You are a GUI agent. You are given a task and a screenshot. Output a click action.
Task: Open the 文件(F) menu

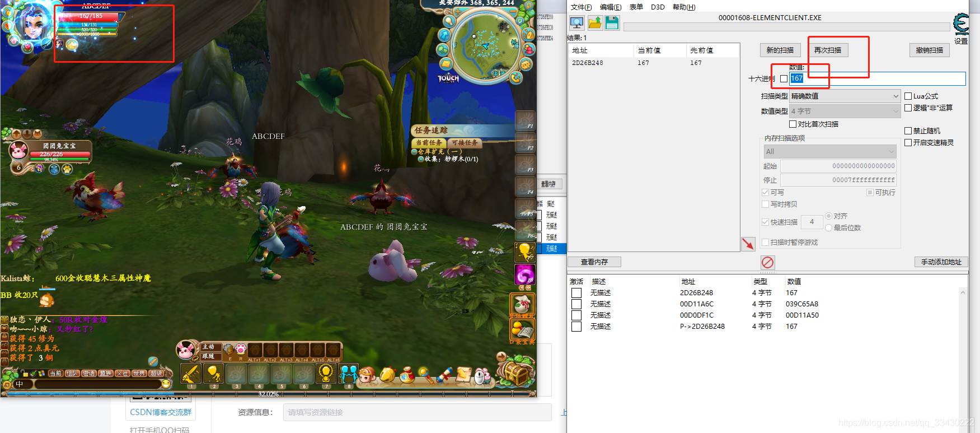[582, 7]
